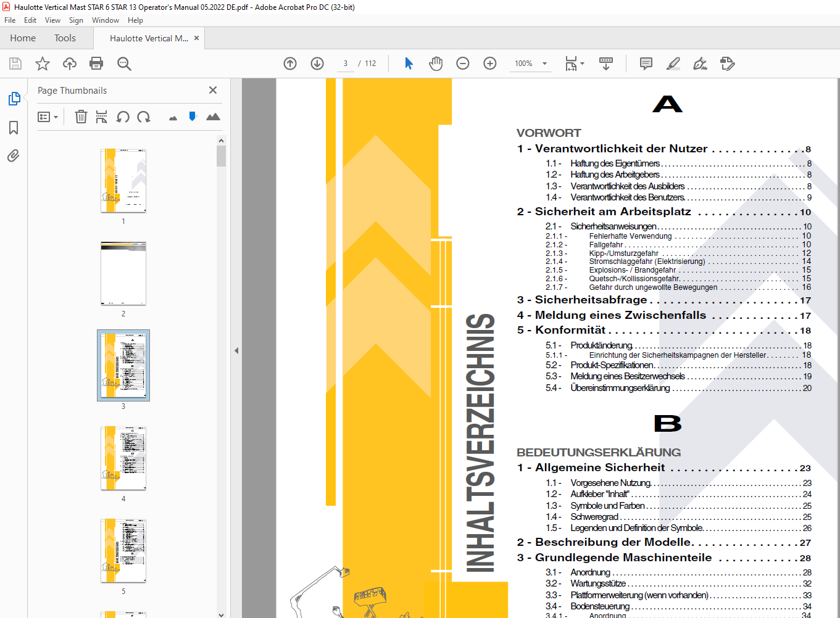
Task: Select the arrow selection tool
Action: click(x=409, y=64)
